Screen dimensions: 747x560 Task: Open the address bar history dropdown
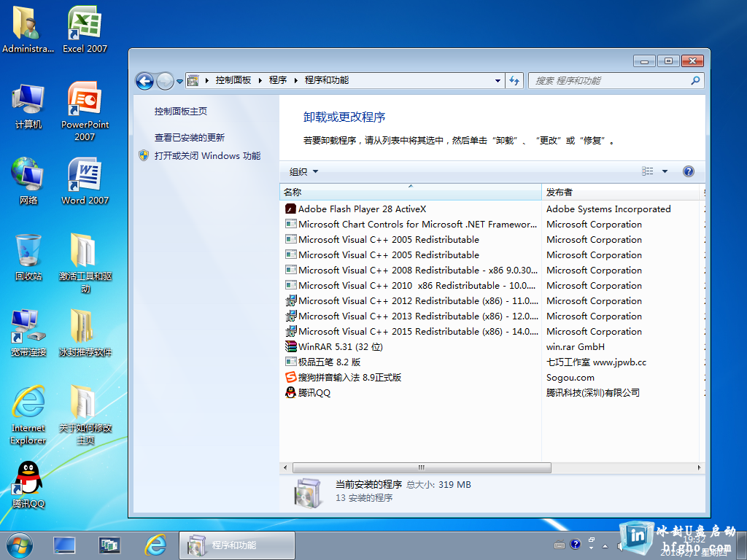[498, 80]
